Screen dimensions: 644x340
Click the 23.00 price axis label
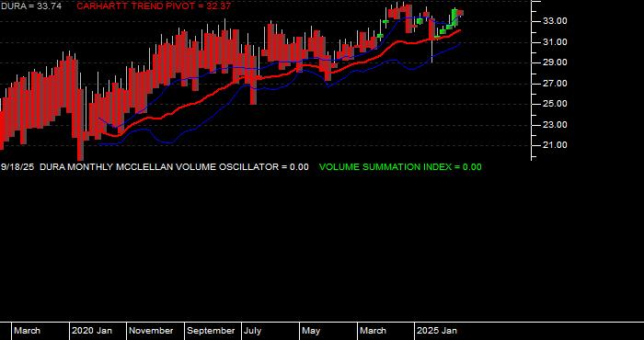click(555, 125)
